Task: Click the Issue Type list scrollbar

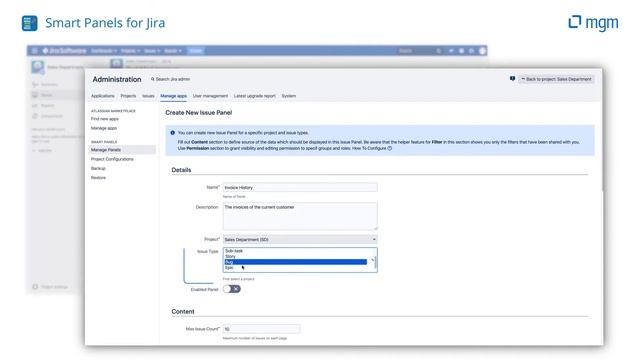Action: coord(375,262)
